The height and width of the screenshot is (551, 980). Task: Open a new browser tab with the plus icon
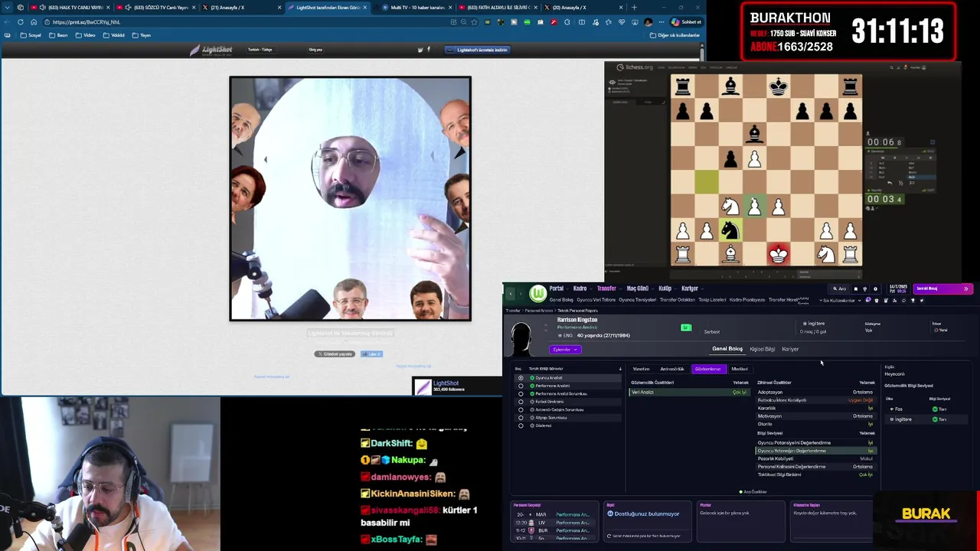coord(634,8)
